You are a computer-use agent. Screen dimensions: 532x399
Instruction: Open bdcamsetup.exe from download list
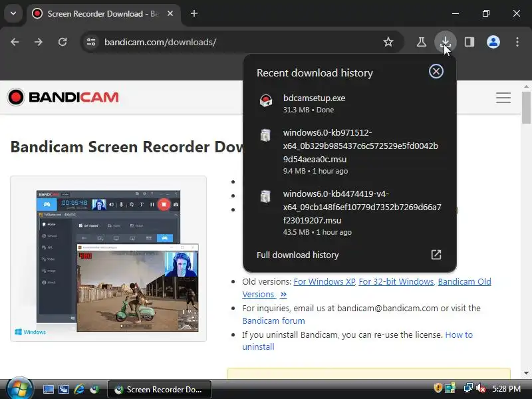(350, 104)
